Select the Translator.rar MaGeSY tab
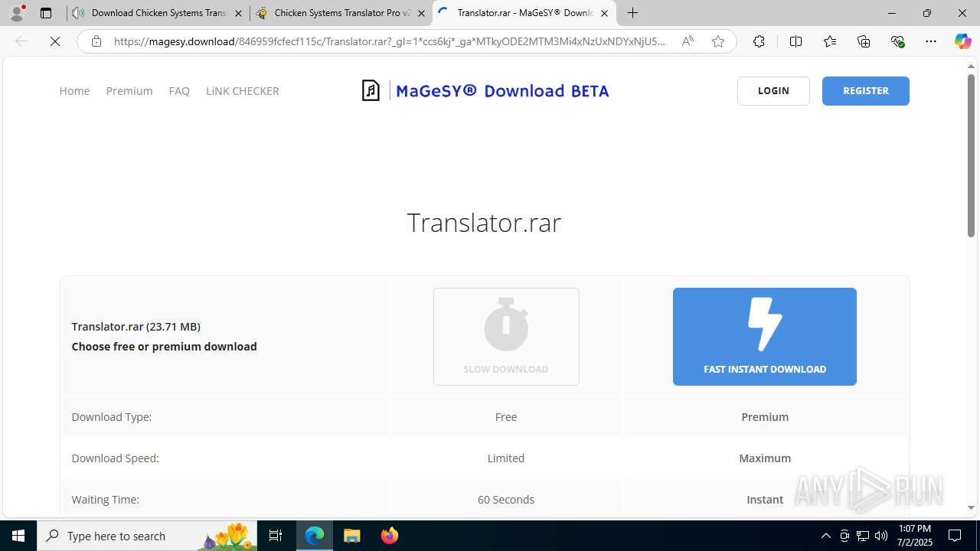The height and width of the screenshot is (551, 980). [524, 13]
